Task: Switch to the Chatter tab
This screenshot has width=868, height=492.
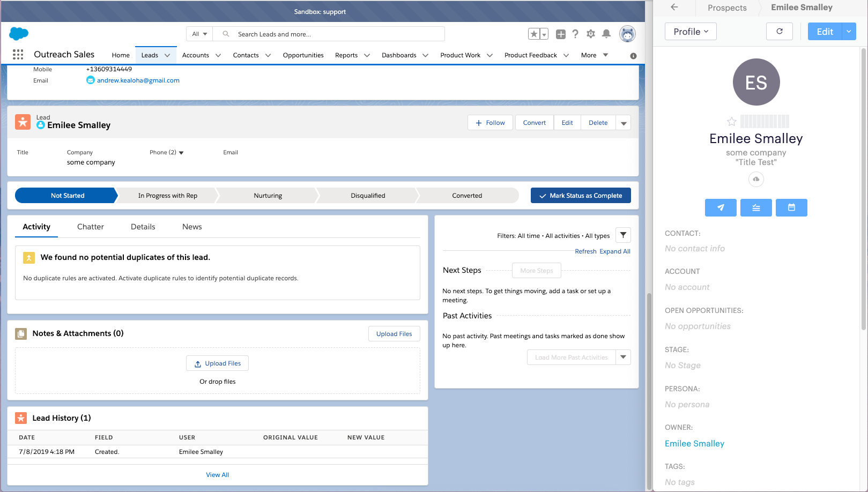Action: [x=91, y=227]
